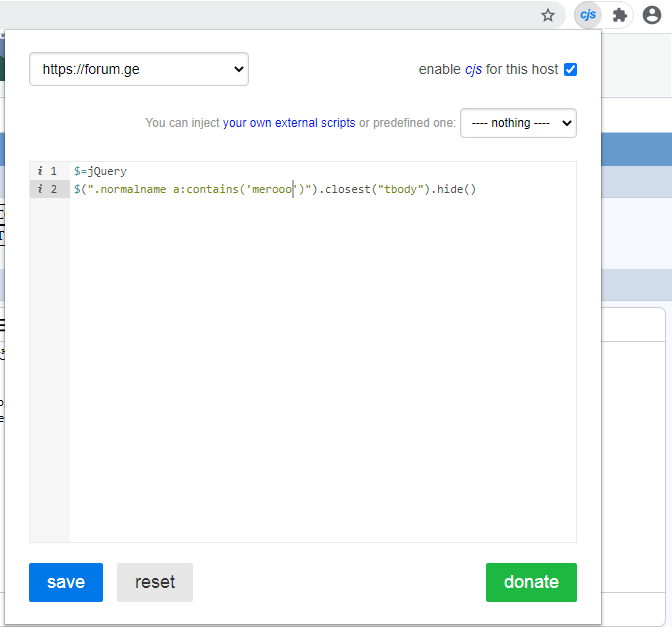Open the cjs extension icon
The height and width of the screenshot is (627, 672).
588,15
